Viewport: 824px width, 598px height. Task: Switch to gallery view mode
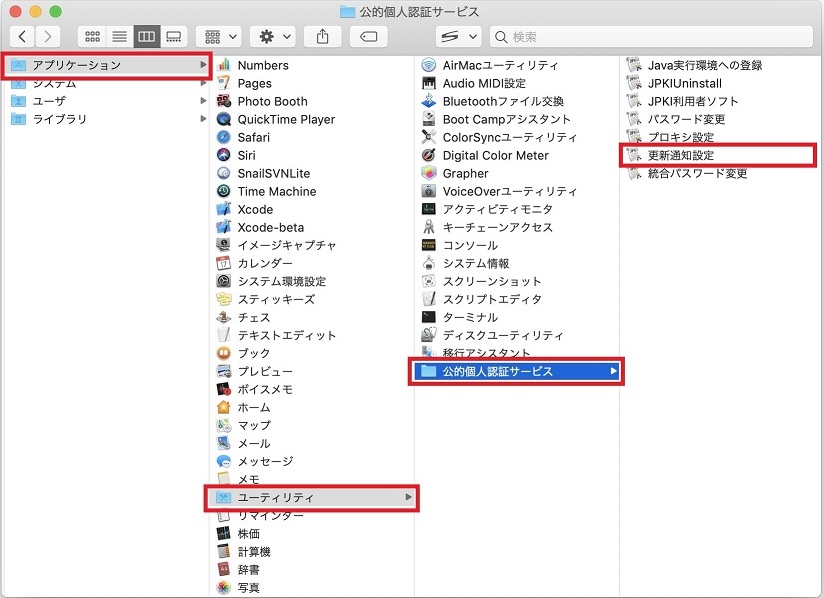tap(173, 37)
